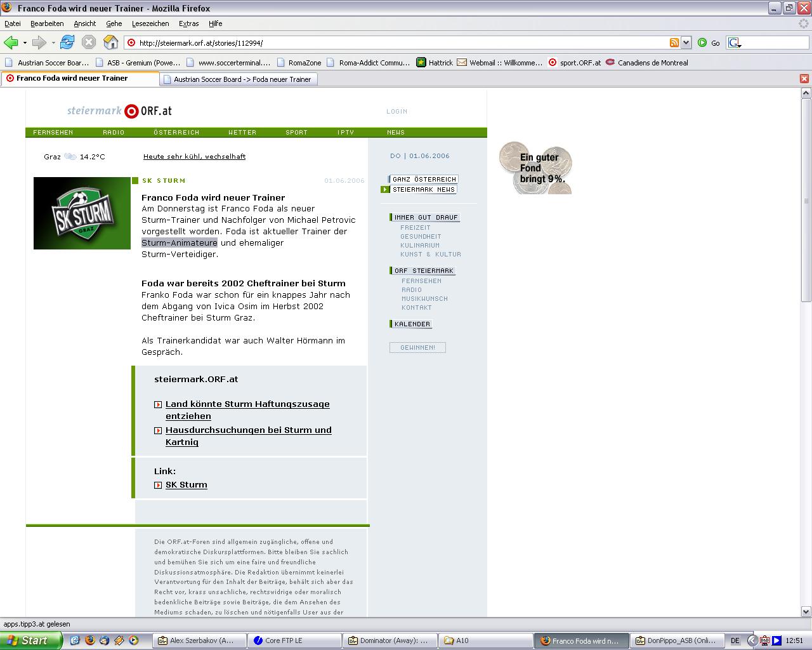Click the weather forecast link Heute sehr kühl

coord(194,156)
